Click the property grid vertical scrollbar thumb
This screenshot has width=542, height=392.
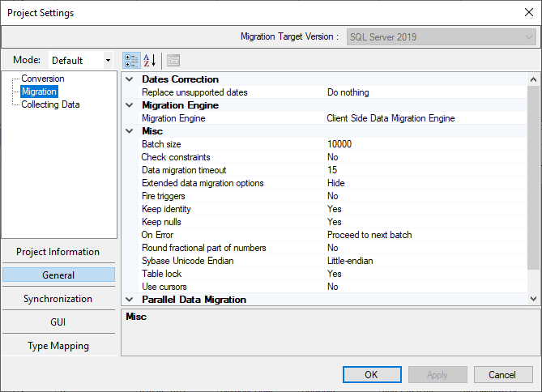pos(533,177)
